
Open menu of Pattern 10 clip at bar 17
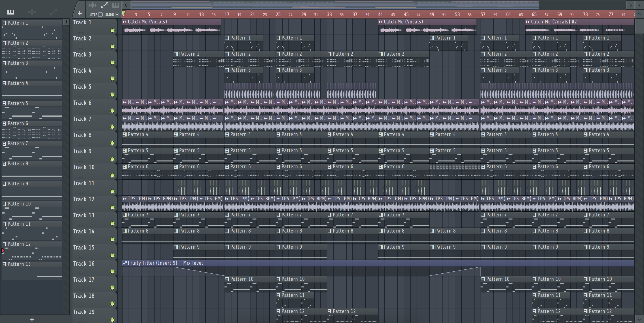(227, 279)
